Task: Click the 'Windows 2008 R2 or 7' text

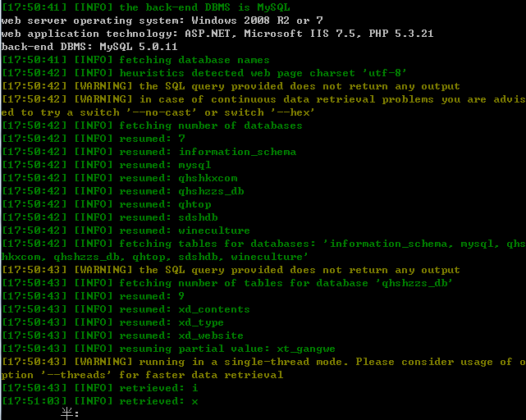Action: [257, 21]
